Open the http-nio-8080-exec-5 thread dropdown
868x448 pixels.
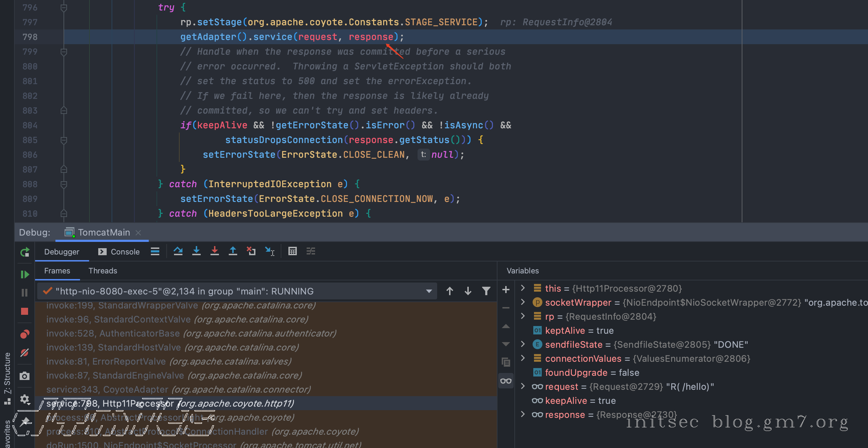428,291
